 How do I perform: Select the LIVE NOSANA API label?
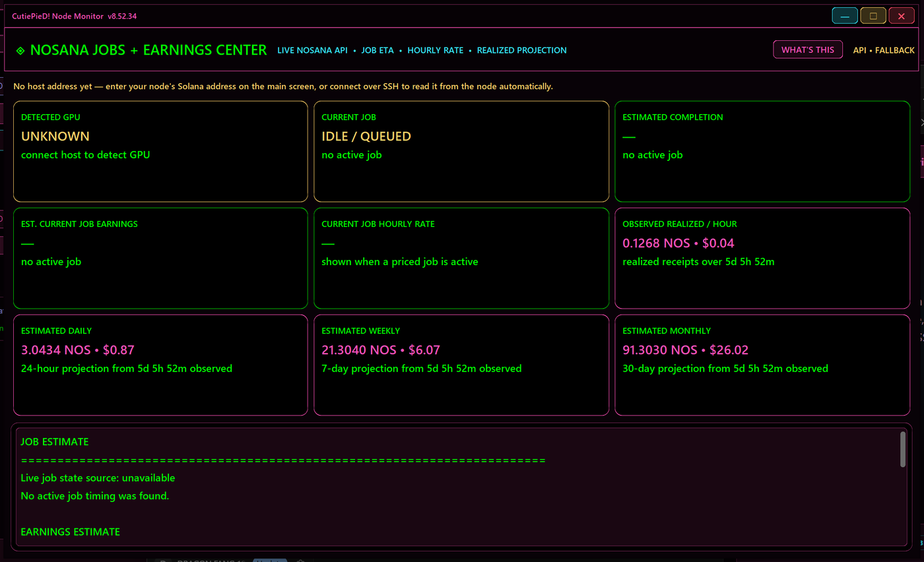tap(312, 50)
